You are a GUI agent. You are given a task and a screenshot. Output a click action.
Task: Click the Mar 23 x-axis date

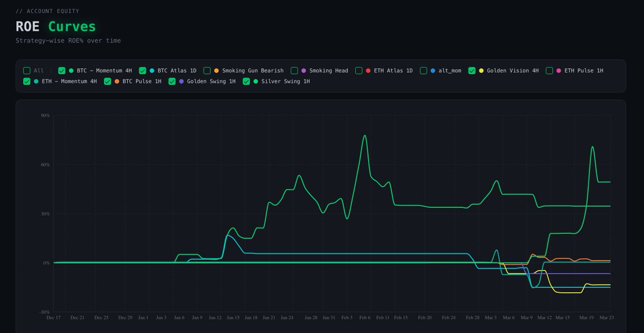pyautogui.click(x=607, y=318)
